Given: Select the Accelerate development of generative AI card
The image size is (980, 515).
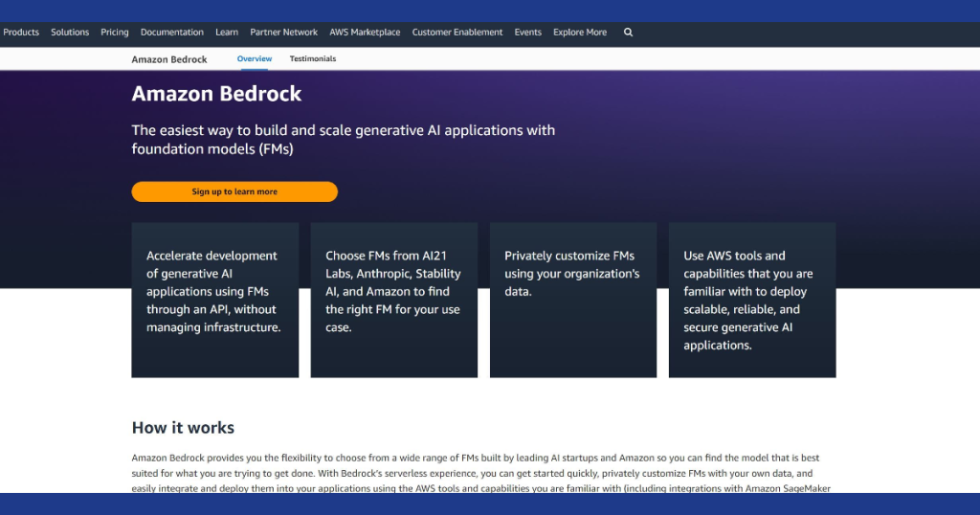Looking at the screenshot, I should (215, 300).
